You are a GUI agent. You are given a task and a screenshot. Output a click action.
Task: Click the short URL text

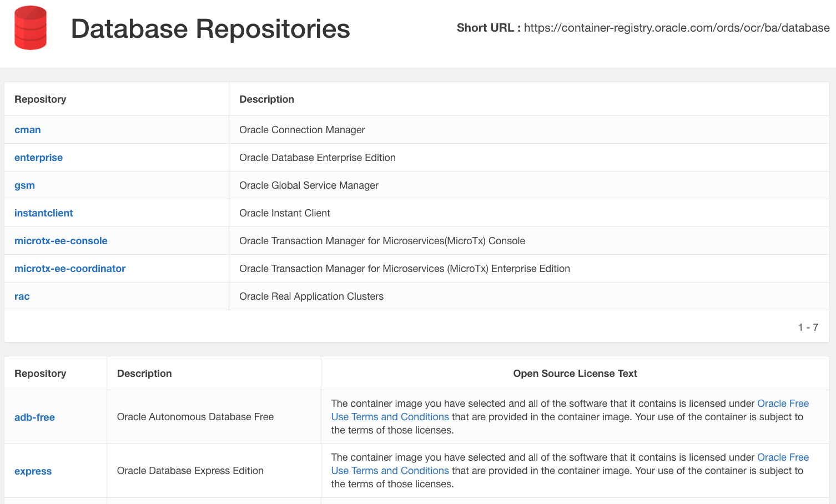click(x=676, y=28)
